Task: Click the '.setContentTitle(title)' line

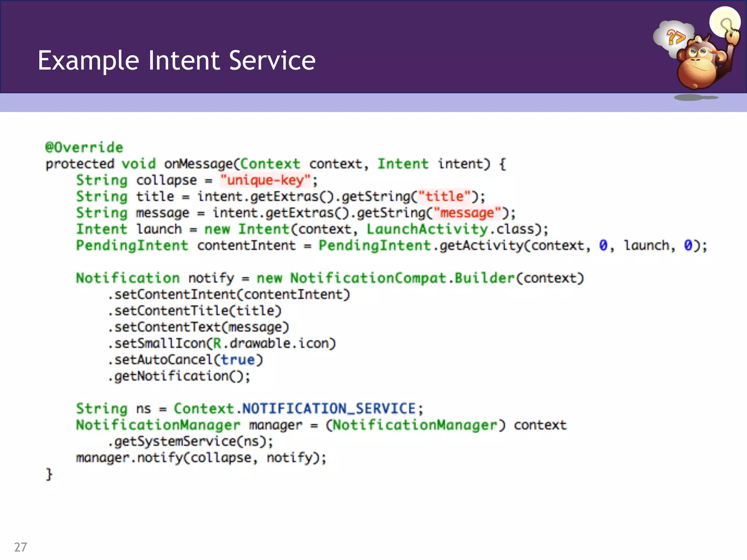Action: click(195, 311)
